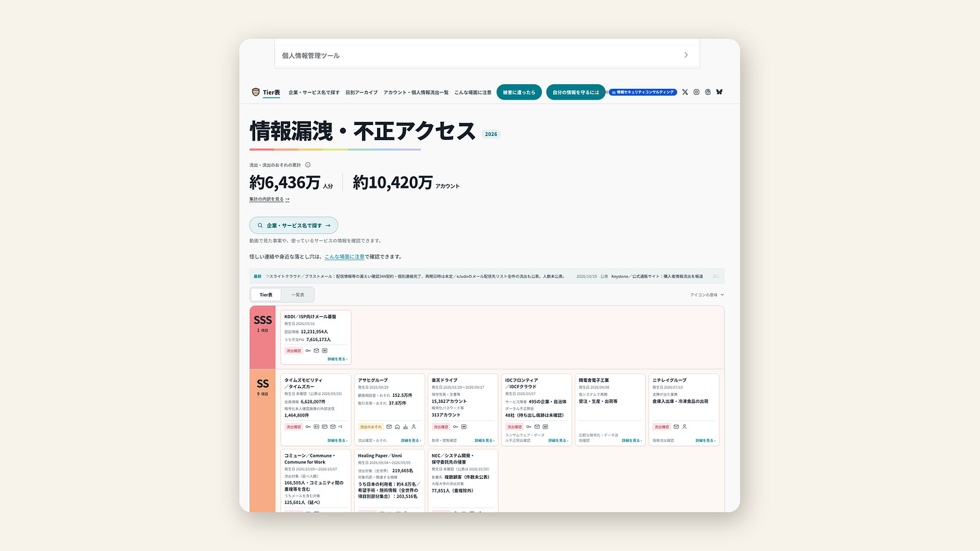Click the 企業・サービス名で探す search button
980x551 pixels.
293,225
